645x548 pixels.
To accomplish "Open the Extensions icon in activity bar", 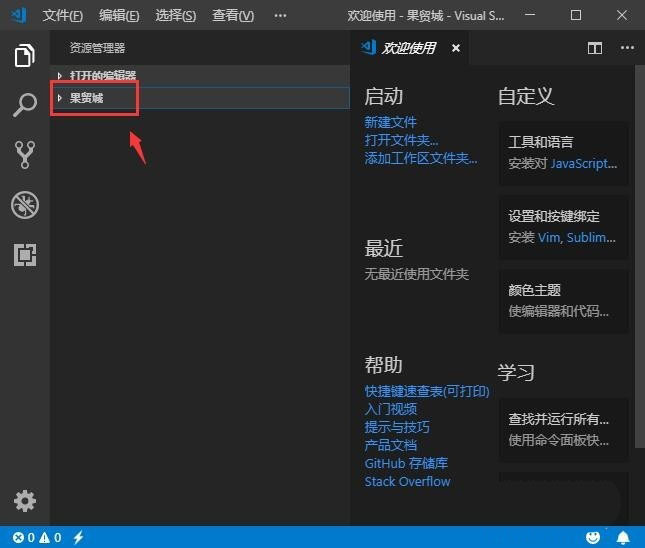I will click(25, 255).
